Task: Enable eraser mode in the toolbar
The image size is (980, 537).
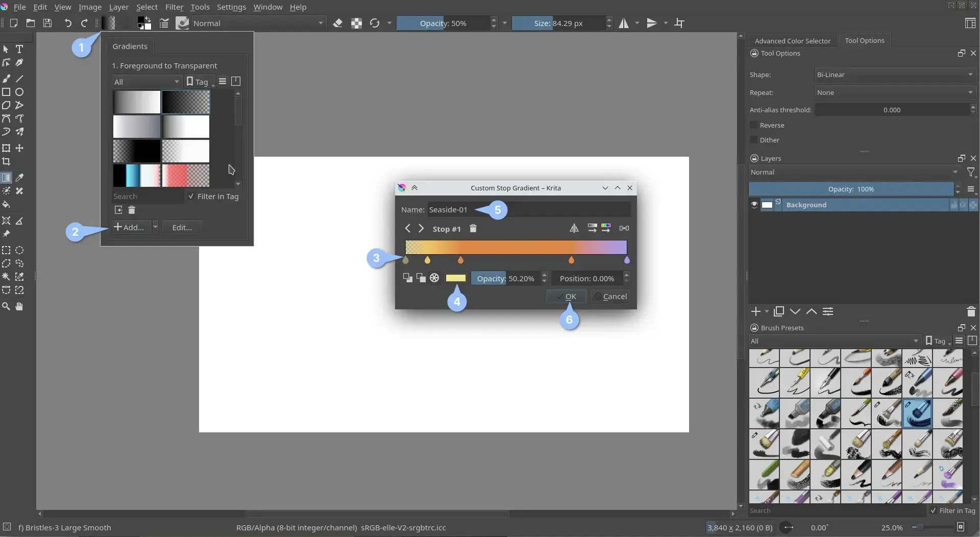Action: [x=337, y=23]
